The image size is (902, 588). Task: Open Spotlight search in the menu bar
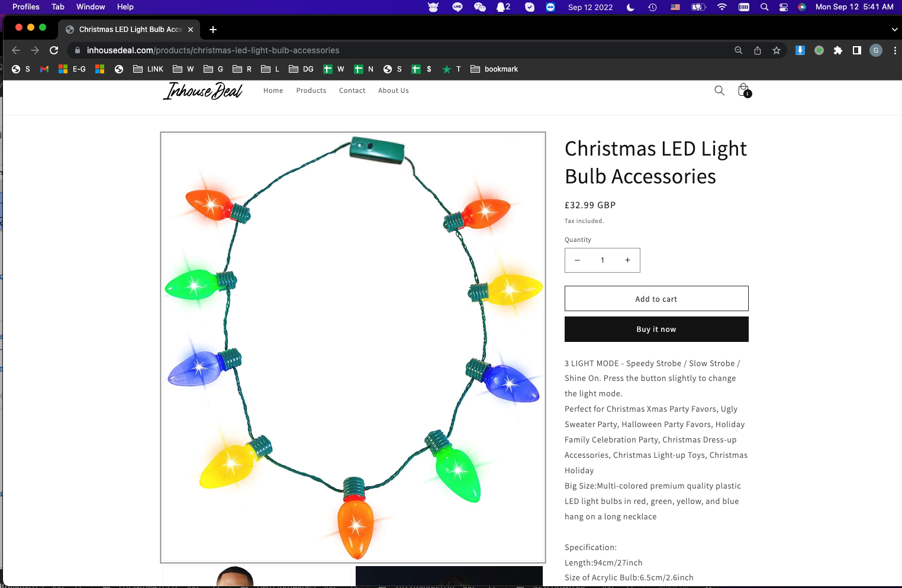click(x=764, y=7)
